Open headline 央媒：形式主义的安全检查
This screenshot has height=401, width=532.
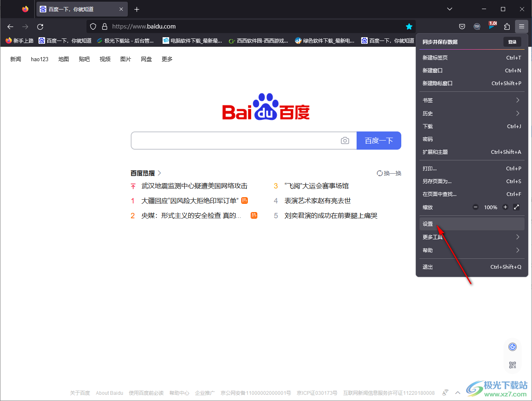tap(191, 216)
